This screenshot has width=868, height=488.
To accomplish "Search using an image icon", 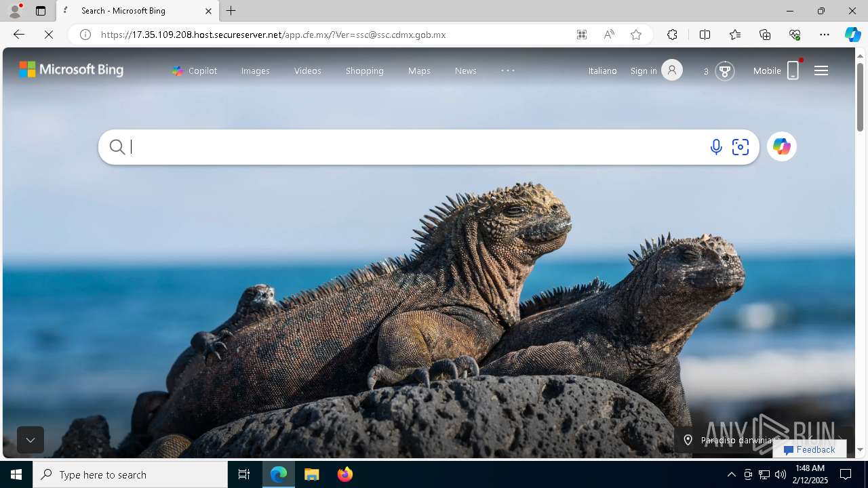I will click(741, 147).
